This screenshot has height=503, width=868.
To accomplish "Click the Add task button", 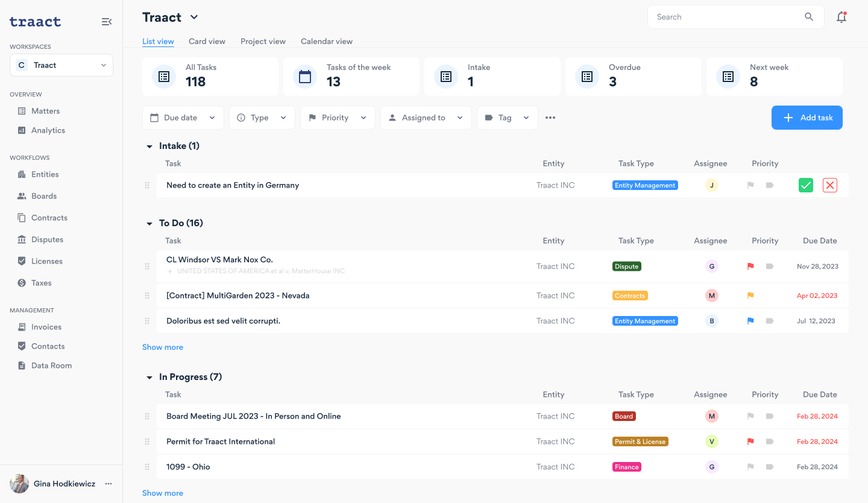I will (x=807, y=118).
